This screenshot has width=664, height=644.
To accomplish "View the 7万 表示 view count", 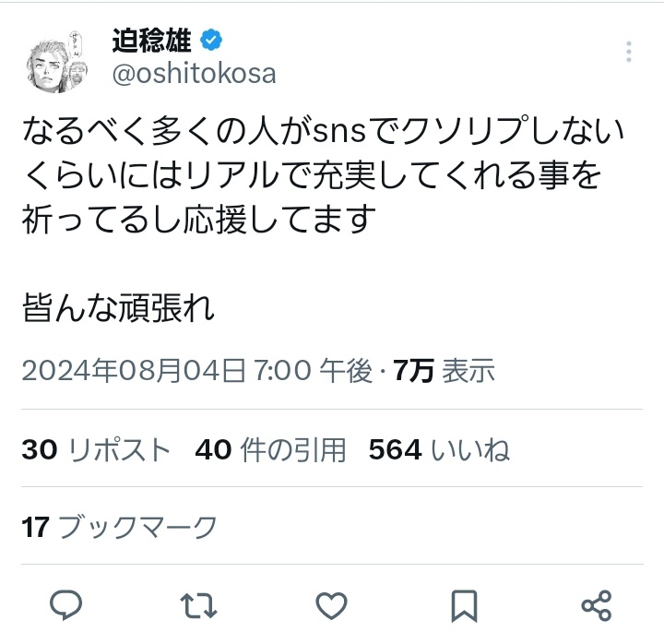I will tap(444, 370).
